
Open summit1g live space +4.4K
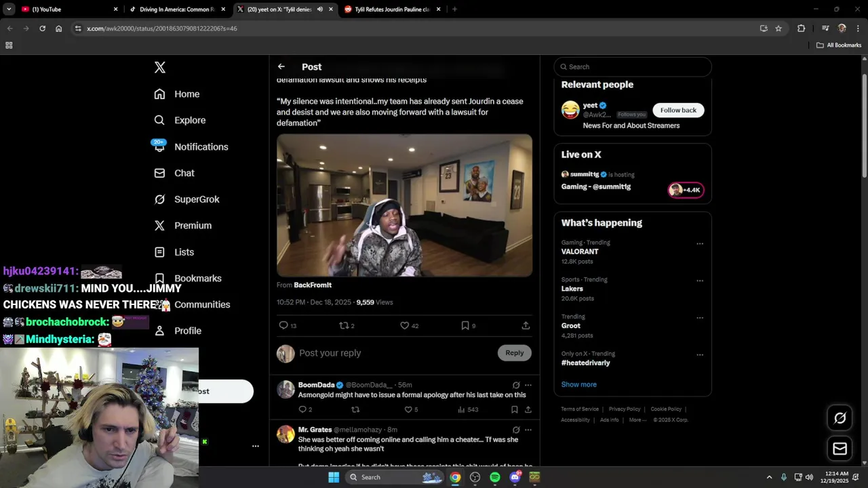(686, 190)
